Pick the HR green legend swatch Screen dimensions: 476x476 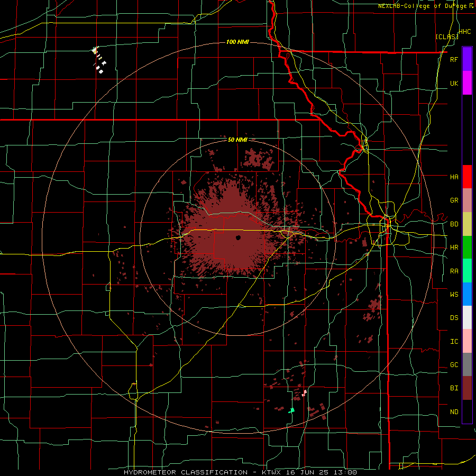click(467, 247)
